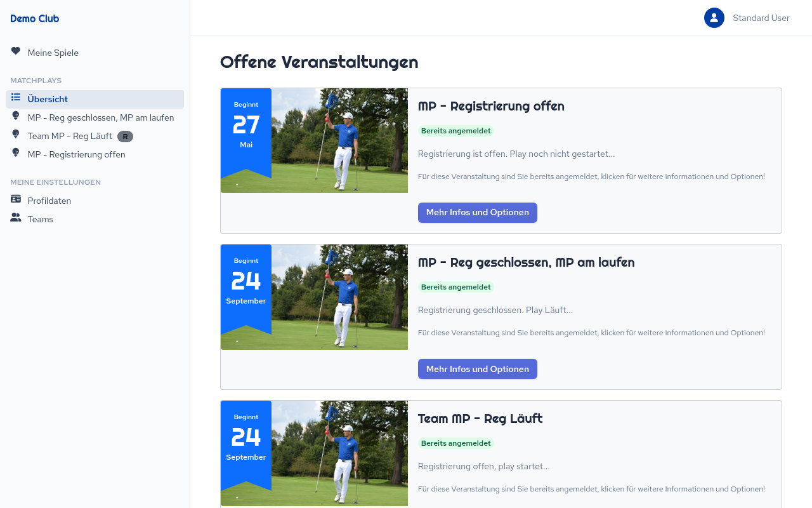This screenshot has width=812, height=508.
Task: Click the text Registrierung ist offen. Play noch nicht gestartet...
Action: tap(516, 154)
